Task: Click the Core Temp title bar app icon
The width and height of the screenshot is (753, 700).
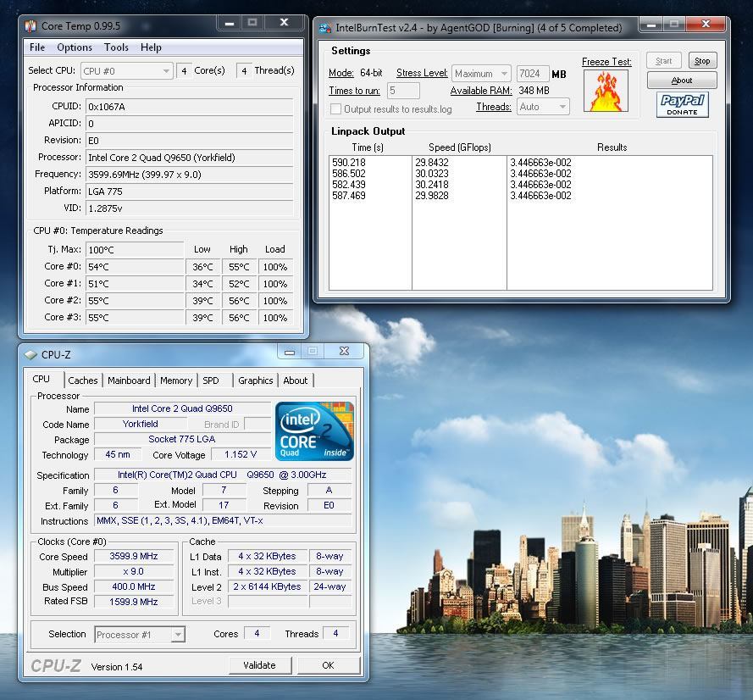Action: [30, 26]
